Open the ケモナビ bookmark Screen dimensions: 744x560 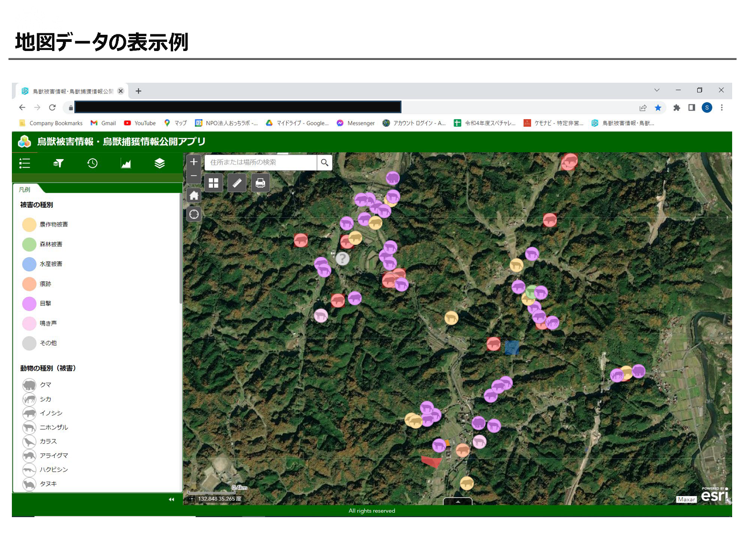coord(554,123)
